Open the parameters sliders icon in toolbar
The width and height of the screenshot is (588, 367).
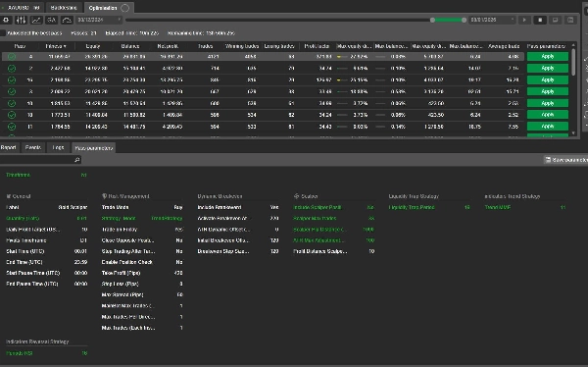(x=21, y=20)
